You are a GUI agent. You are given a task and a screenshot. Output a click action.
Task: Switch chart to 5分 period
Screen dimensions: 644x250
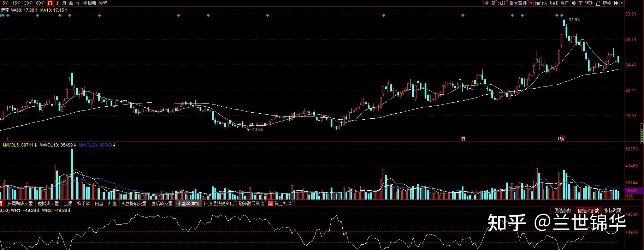tap(5, 3)
